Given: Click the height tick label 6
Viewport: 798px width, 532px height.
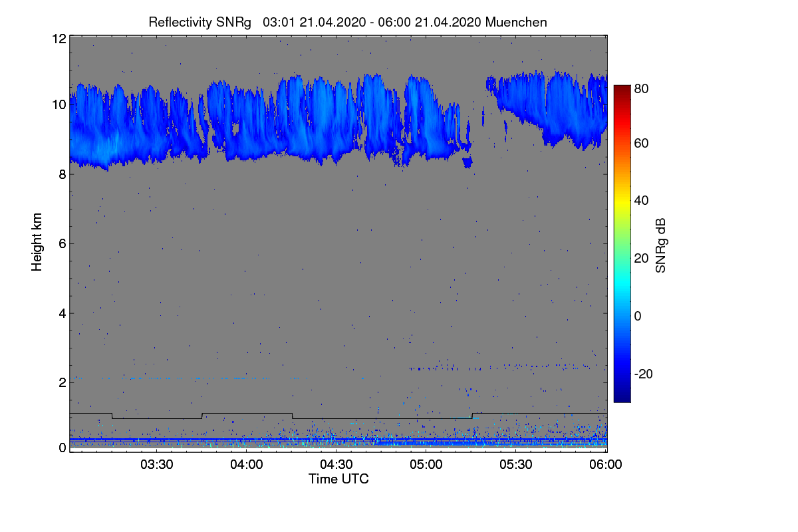Looking at the screenshot, I should pos(62,243).
